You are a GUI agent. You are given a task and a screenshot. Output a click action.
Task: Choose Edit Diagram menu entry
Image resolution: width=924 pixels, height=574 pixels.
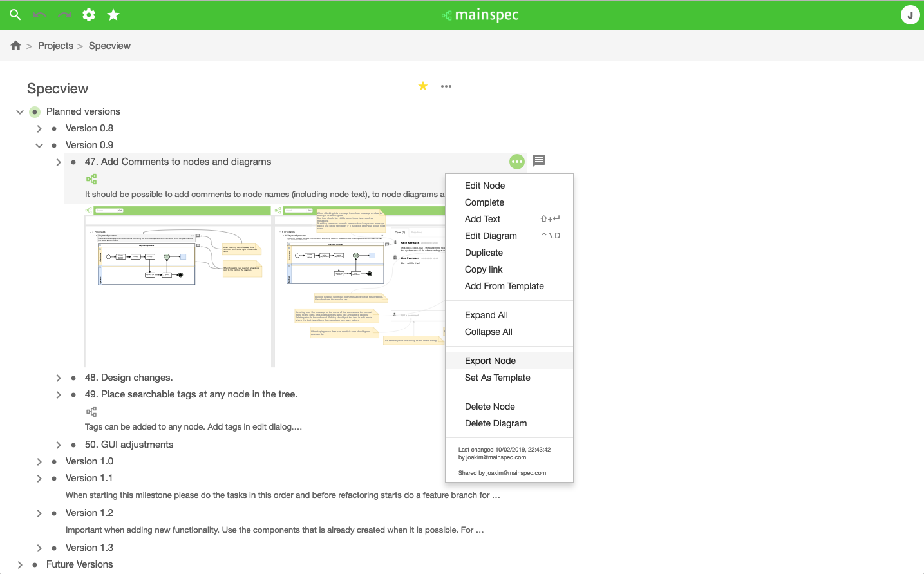(509, 236)
